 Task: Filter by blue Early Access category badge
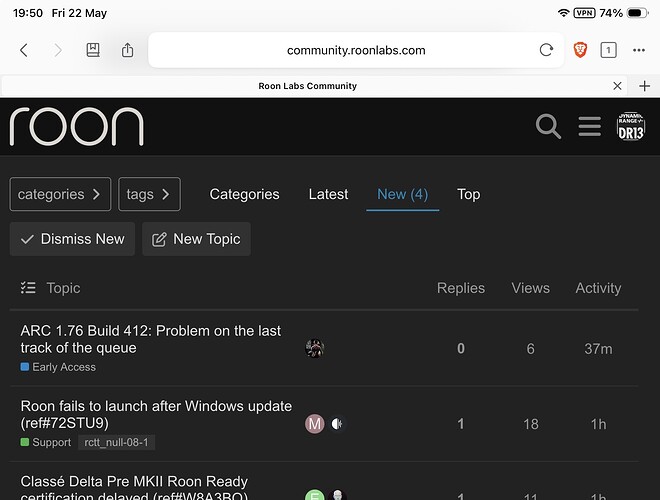coord(58,367)
